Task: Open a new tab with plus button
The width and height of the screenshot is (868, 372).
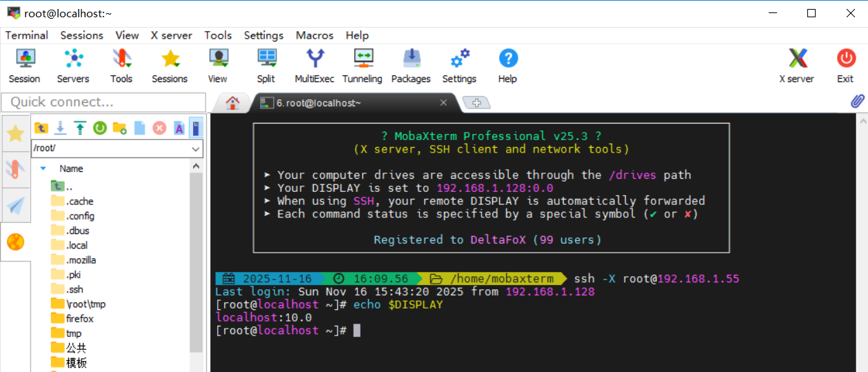Action: (476, 103)
